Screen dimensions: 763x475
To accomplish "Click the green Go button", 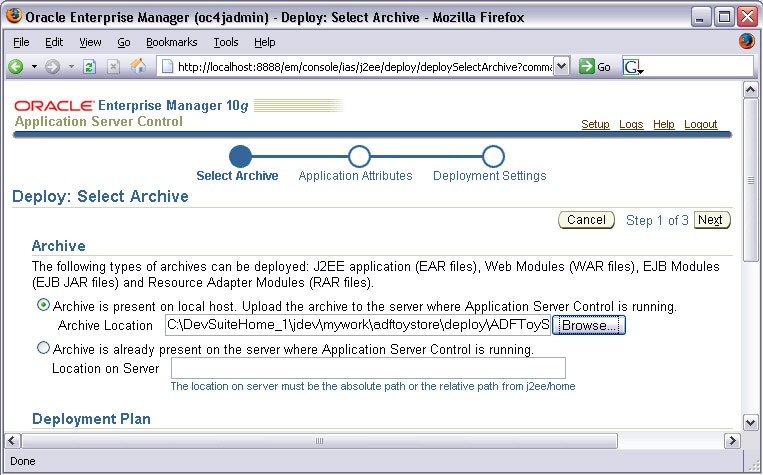I will pos(594,67).
